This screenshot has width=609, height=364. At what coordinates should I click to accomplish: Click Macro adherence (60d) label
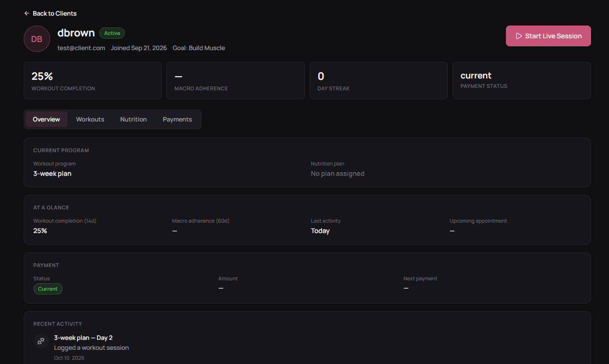(x=201, y=221)
